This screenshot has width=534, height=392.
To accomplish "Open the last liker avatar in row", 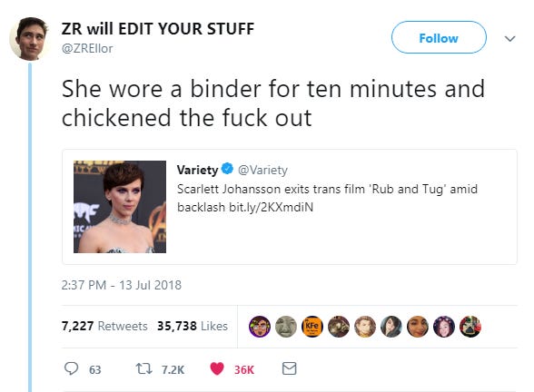I will click(x=470, y=327).
